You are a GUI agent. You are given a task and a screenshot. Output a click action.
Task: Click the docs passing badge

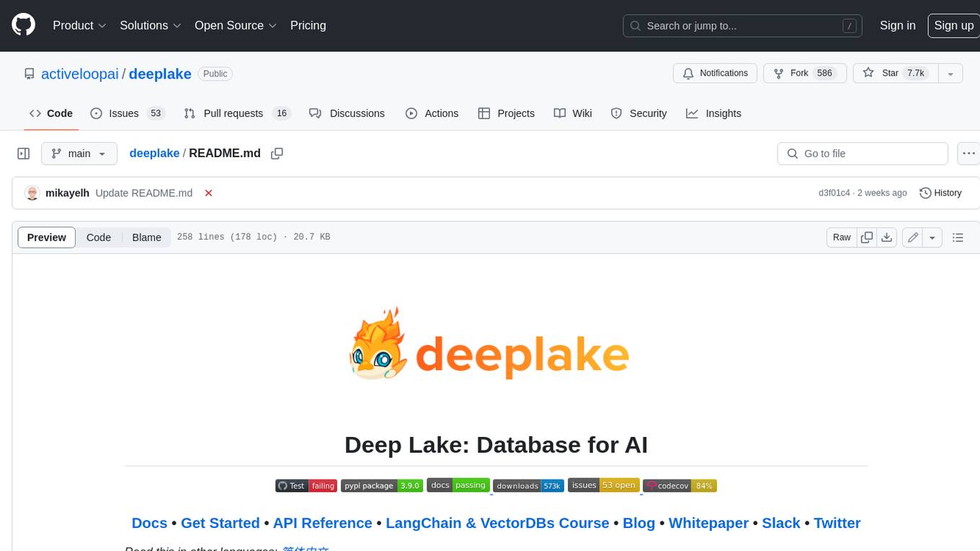(458, 485)
